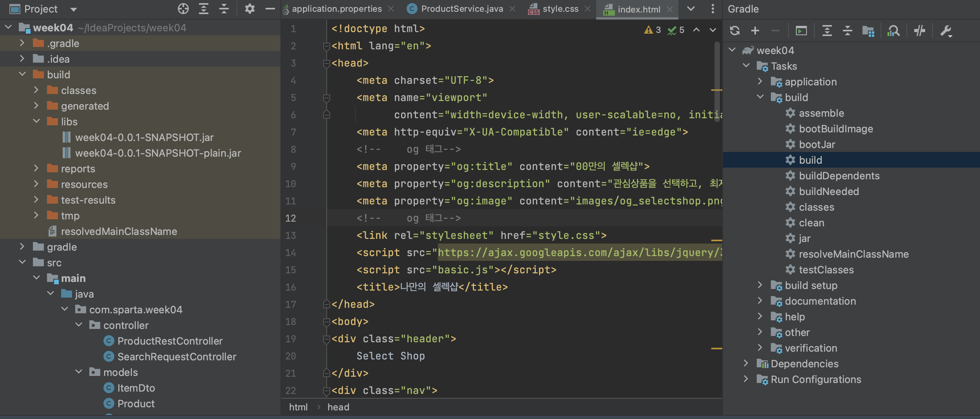Collapse all nodes in Gradle panel
980x419 pixels.
[x=848, y=31]
